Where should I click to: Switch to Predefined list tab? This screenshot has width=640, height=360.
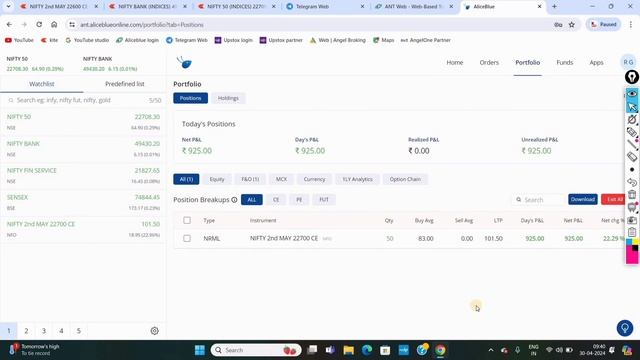point(124,84)
